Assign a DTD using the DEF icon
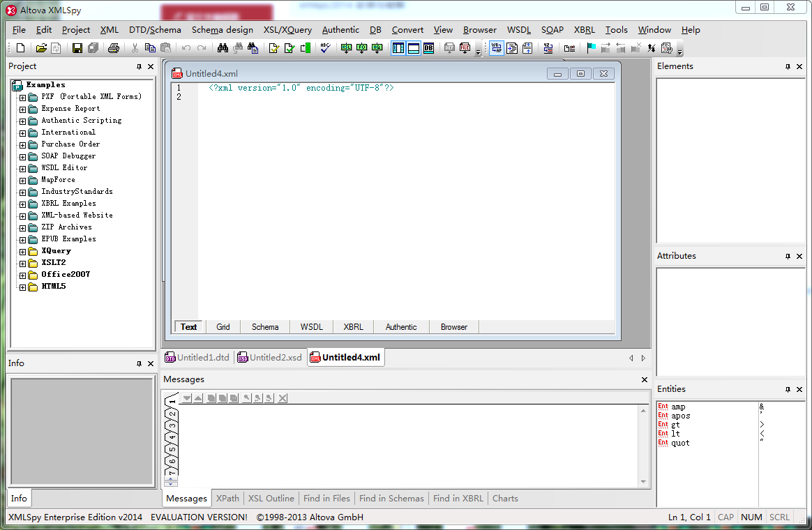The height and width of the screenshot is (530, 812). [x=450, y=47]
